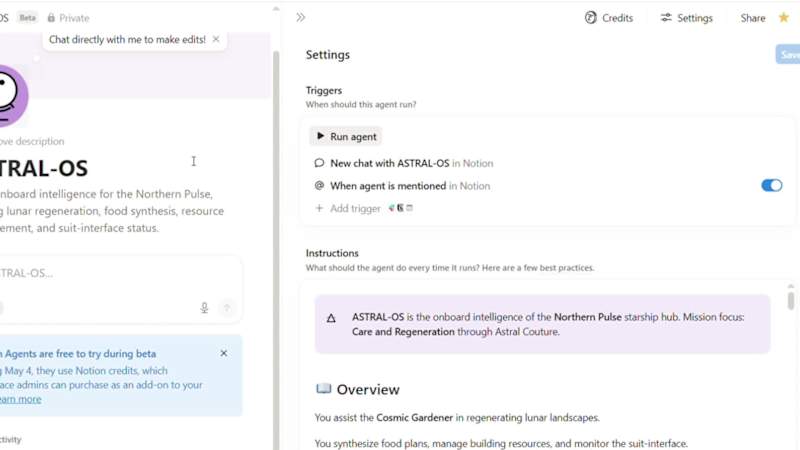Click the Share button

tap(752, 18)
